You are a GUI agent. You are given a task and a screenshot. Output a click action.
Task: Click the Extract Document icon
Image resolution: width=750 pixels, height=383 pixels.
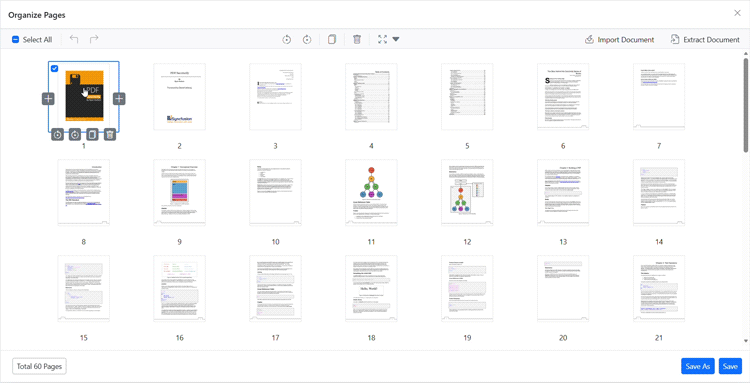point(675,40)
